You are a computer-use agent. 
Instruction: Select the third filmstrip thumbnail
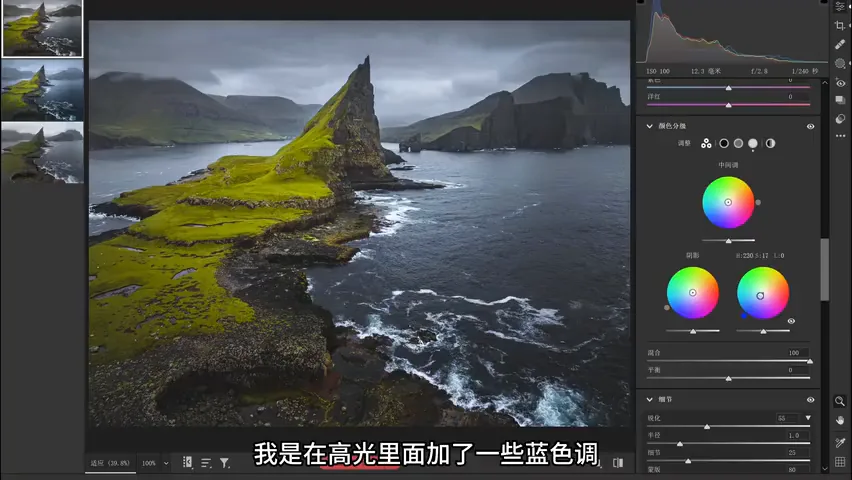pos(42,152)
